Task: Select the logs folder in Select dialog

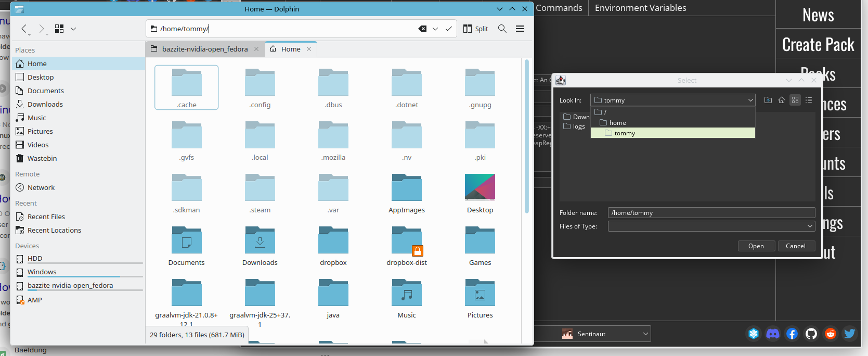Action: pos(574,126)
